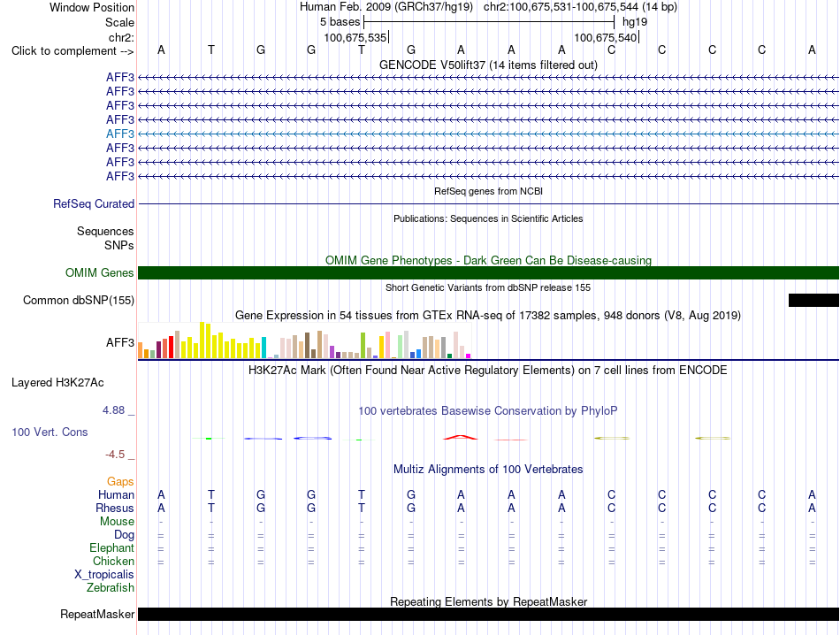
Task: Click the OMIM Genes side label
Action: click(99, 272)
